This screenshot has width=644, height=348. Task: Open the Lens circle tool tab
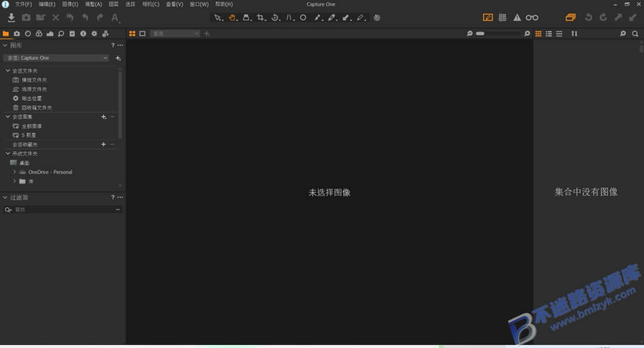(28, 33)
